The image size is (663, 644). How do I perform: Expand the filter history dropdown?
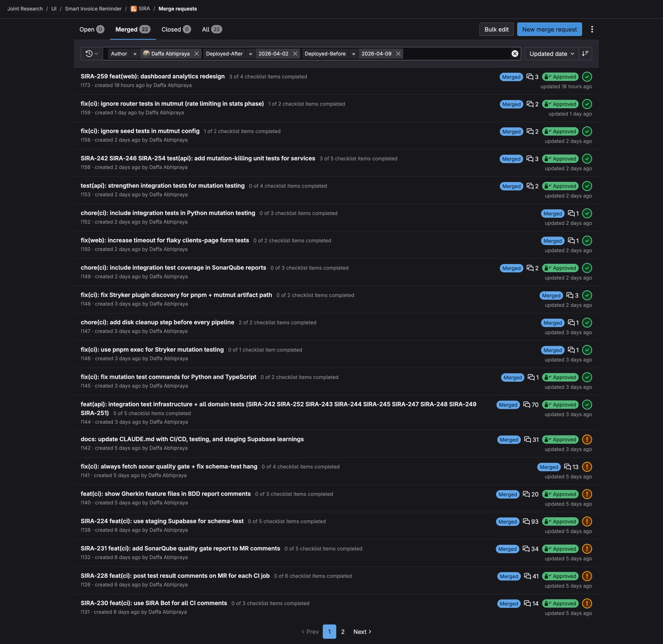click(x=91, y=53)
